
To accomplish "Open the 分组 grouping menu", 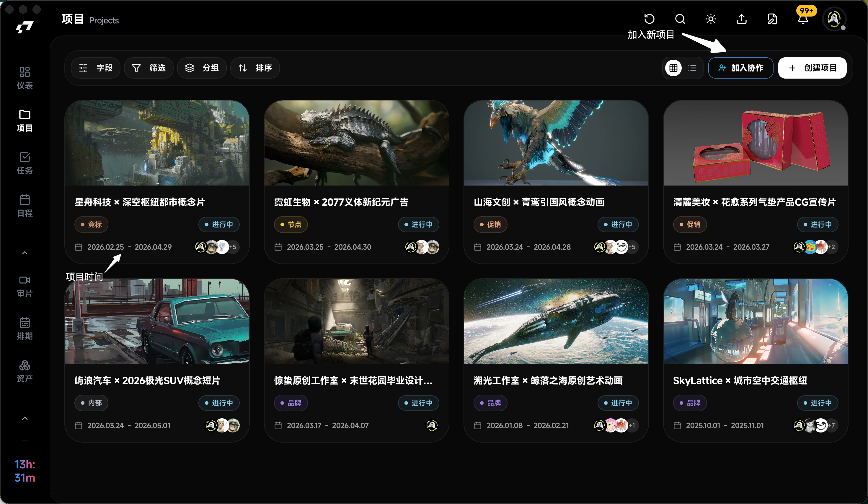I will click(202, 68).
